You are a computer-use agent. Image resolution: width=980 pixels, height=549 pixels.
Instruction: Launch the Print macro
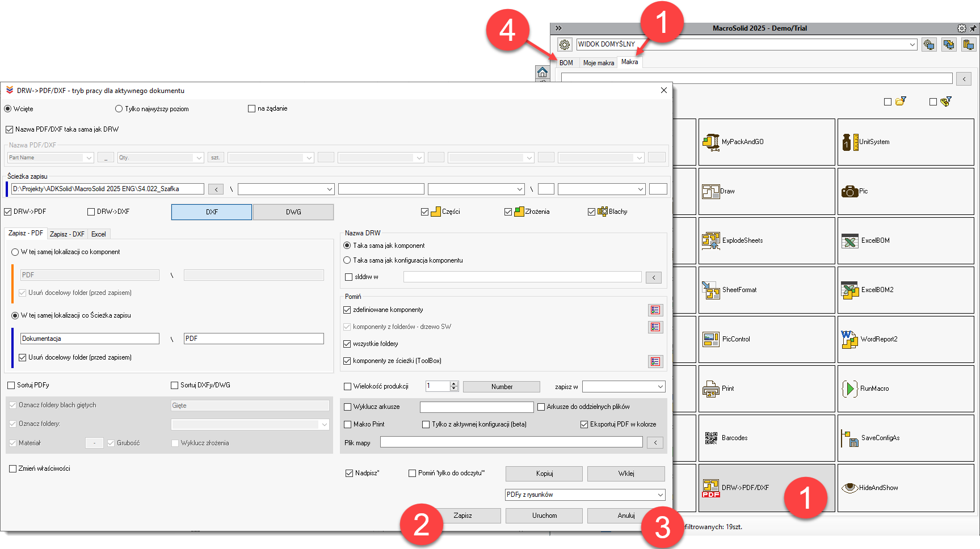coord(766,388)
